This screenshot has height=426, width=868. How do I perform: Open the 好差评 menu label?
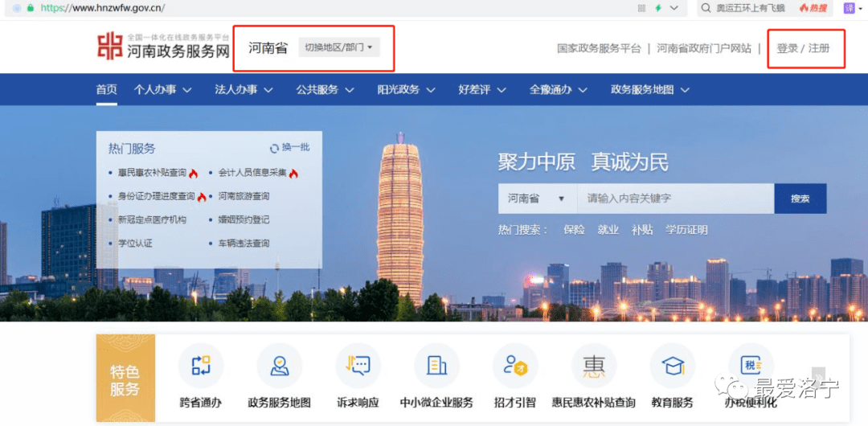(x=474, y=89)
